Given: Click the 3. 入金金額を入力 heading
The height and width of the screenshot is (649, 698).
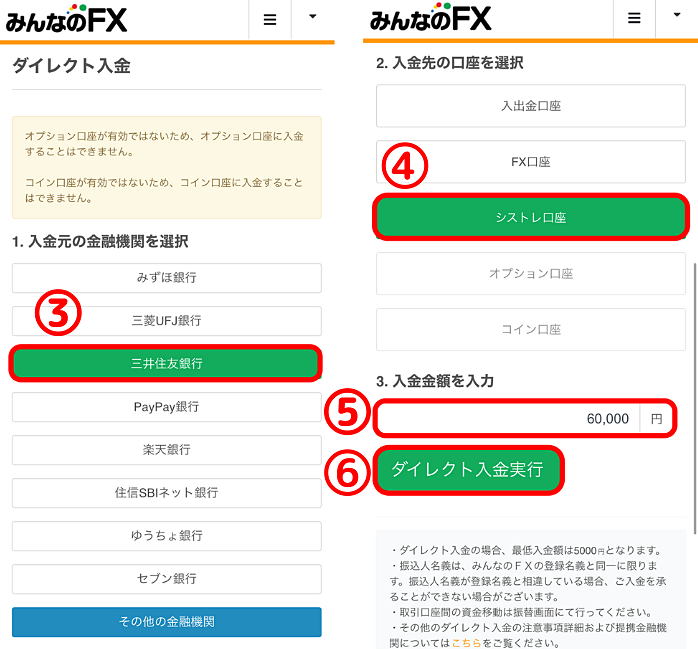Looking at the screenshot, I should pyautogui.click(x=435, y=381).
